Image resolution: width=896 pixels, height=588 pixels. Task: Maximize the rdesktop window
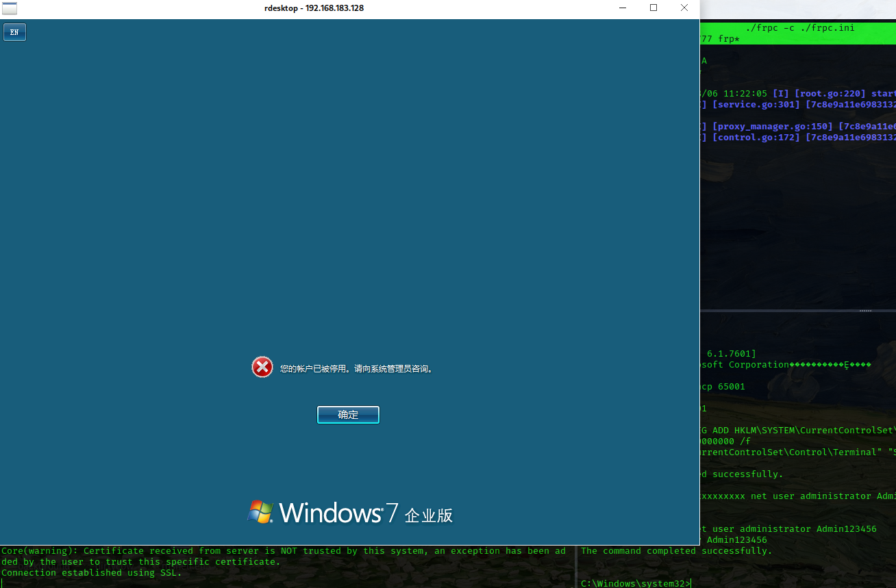tap(653, 8)
